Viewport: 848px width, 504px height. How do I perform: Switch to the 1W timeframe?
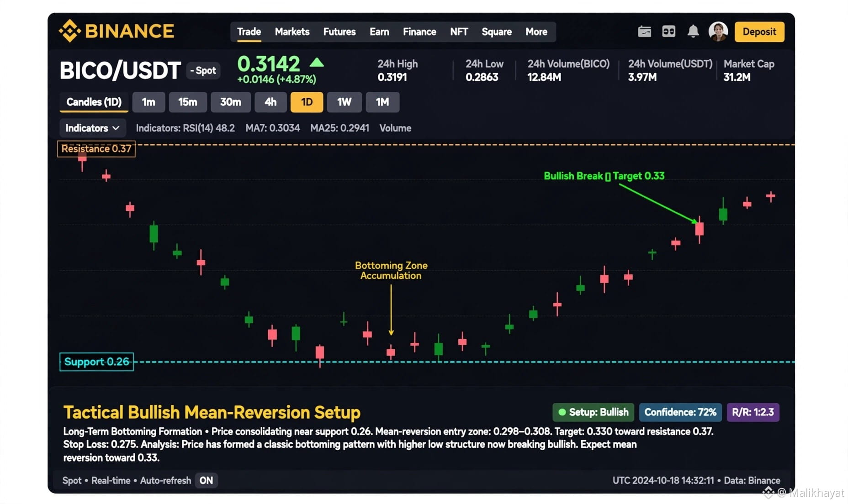coord(344,102)
